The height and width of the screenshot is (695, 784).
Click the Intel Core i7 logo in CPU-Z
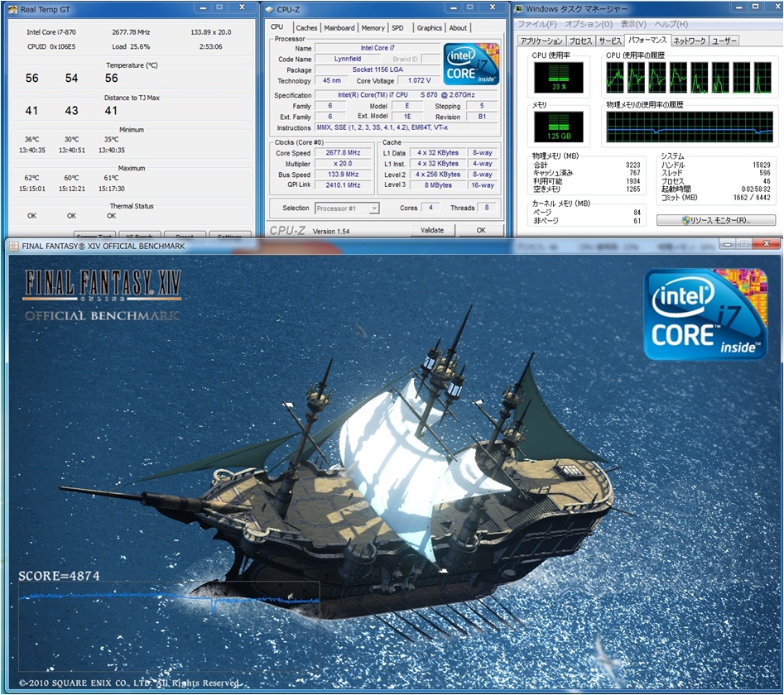click(x=471, y=64)
